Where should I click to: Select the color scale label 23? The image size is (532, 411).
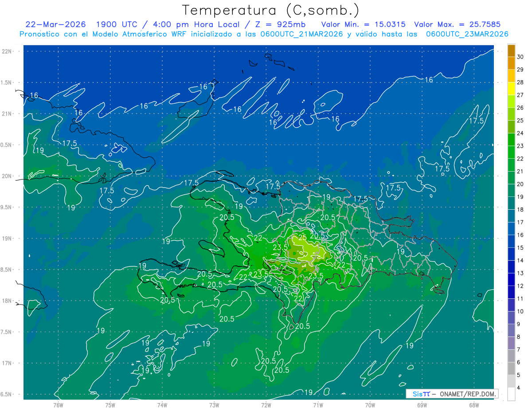coord(520,146)
